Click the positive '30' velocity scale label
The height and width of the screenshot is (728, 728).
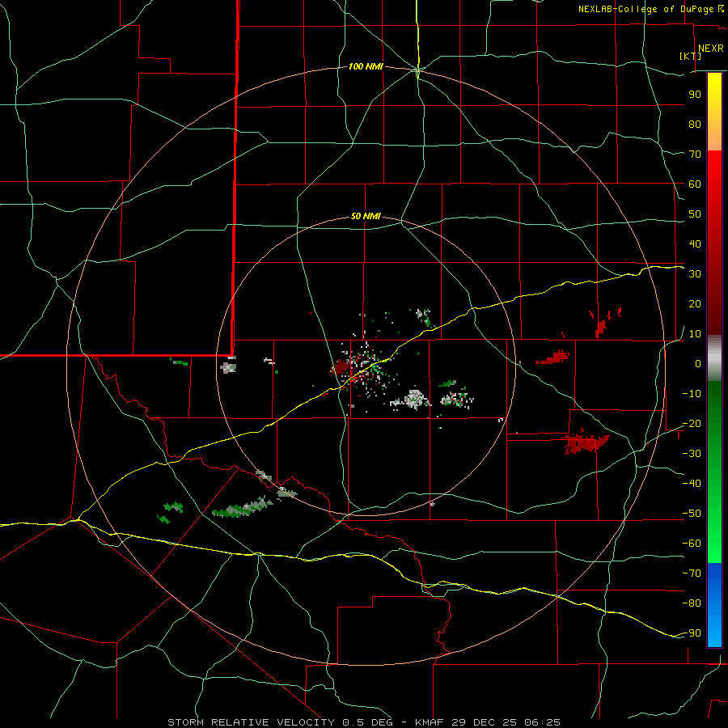coord(695,274)
